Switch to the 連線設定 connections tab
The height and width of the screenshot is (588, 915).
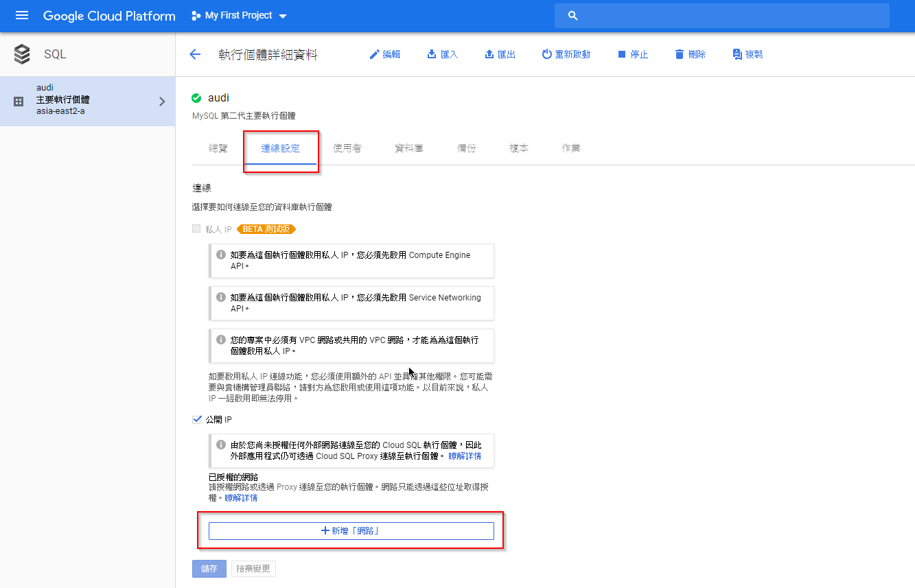[x=281, y=148]
